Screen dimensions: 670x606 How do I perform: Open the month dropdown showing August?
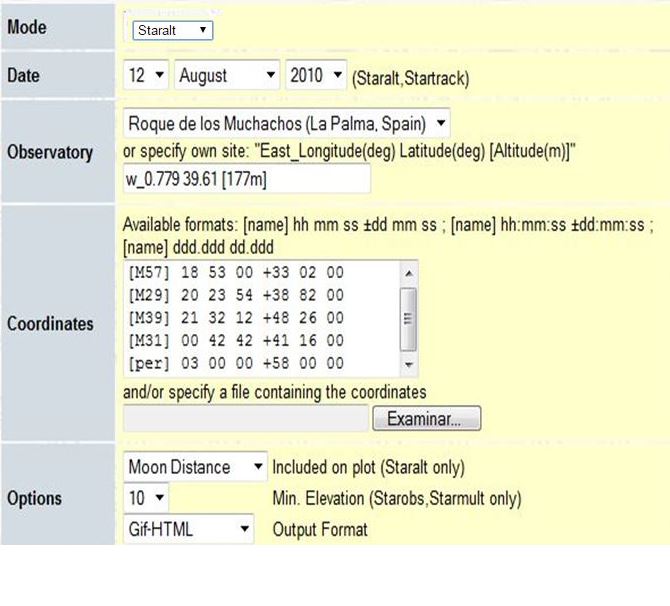[227, 75]
